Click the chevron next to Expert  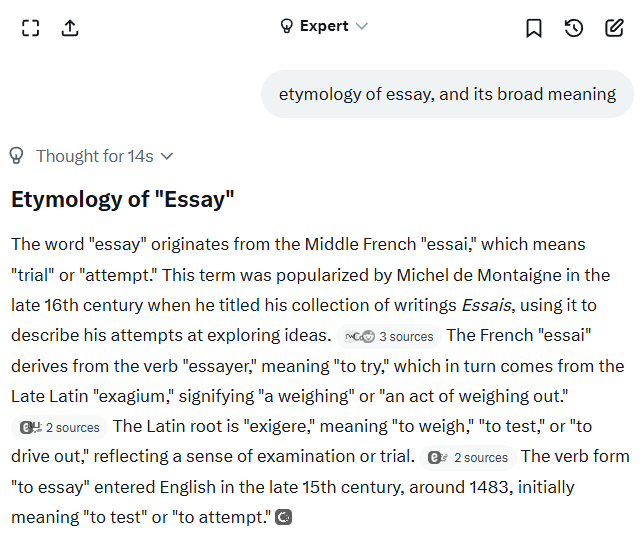click(x=362, y=26)
